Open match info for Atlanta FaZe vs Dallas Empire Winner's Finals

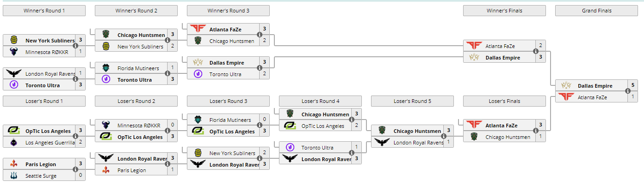point(536,52)
